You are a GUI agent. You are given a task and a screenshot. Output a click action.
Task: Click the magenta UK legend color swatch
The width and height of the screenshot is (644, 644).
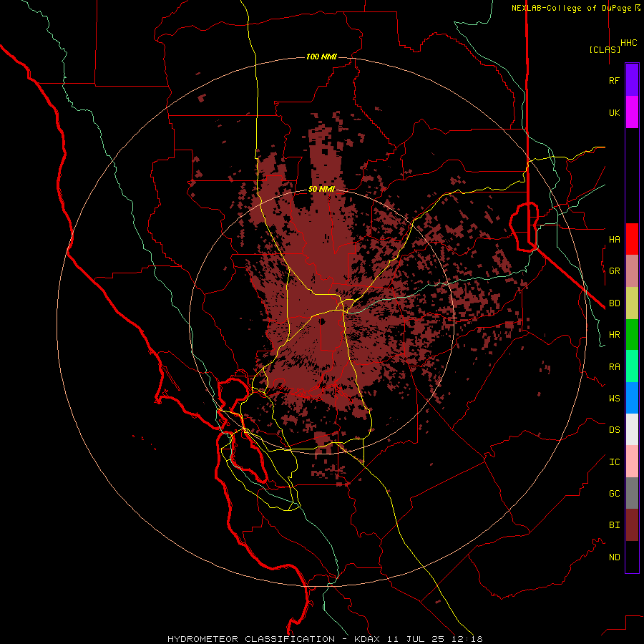tap(632, 112)
